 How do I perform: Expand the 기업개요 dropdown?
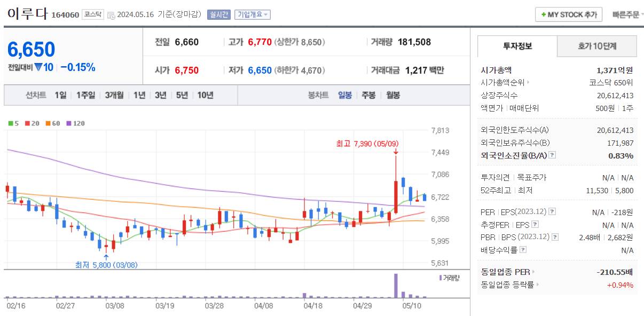pyautogui.click(x=253, y=14)
